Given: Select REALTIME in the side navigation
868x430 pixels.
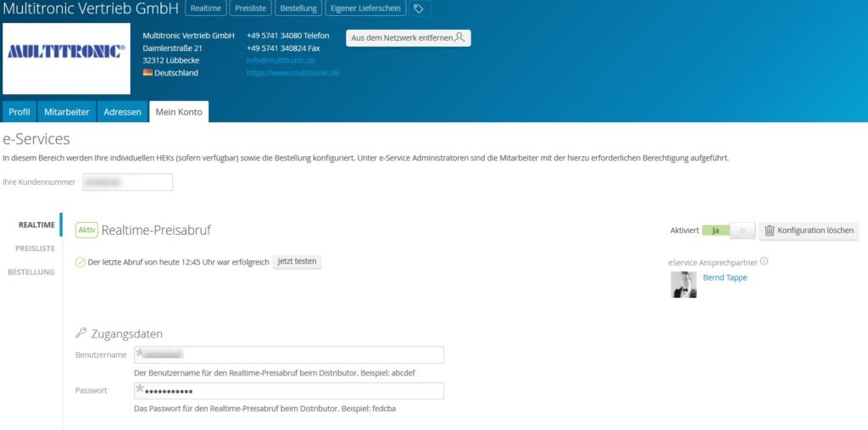Looking at the screenshot, I should 36,225.
